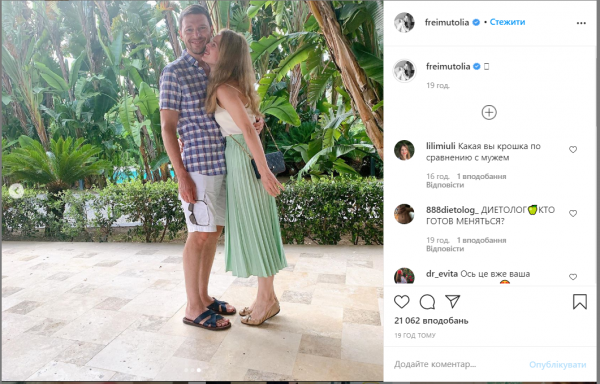This screenshot has width=600, height=384.
Task: Select the carousel pagination dots below the photo
Action: 192,370
